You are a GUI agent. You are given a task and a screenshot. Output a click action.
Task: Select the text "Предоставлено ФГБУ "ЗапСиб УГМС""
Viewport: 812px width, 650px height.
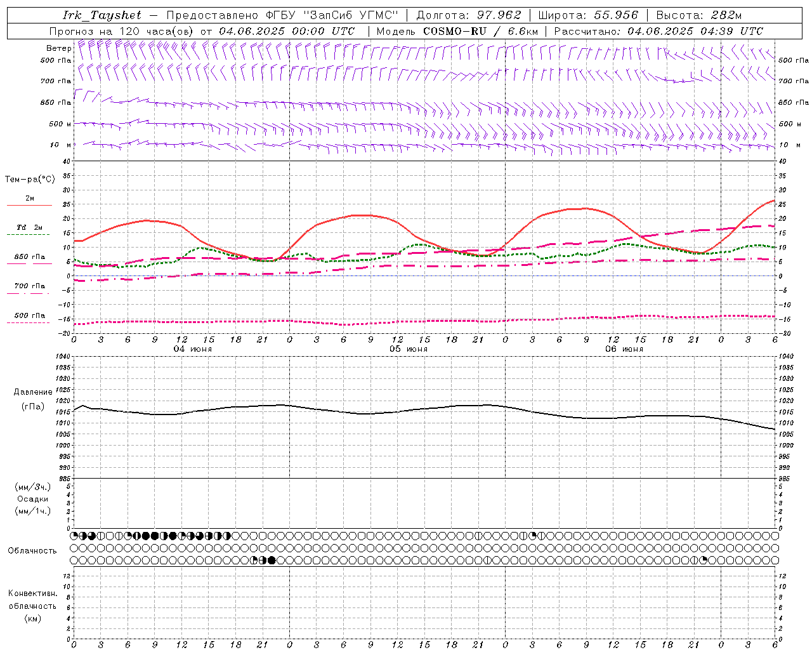click(282, 15)
